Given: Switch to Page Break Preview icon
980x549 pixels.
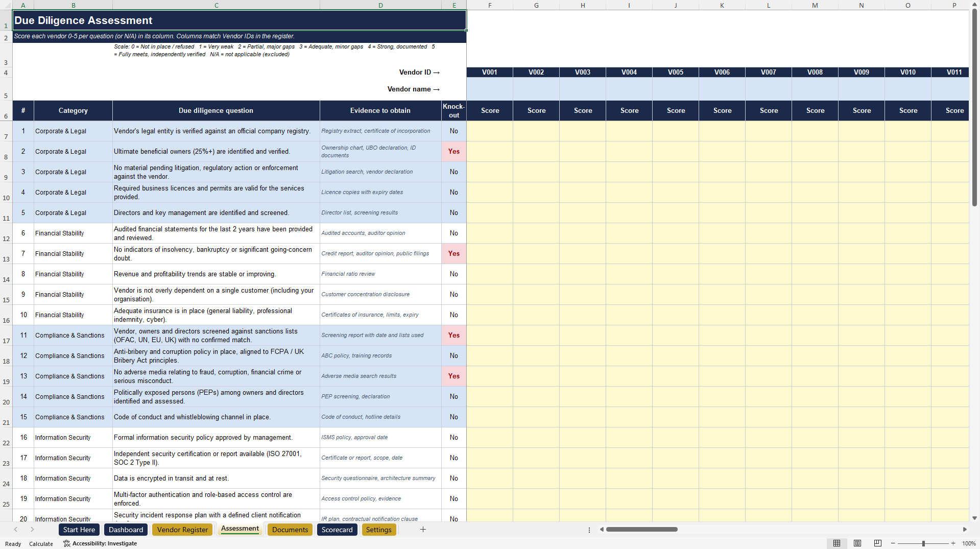Looking at the screenshot, I should tap(878, 543).
